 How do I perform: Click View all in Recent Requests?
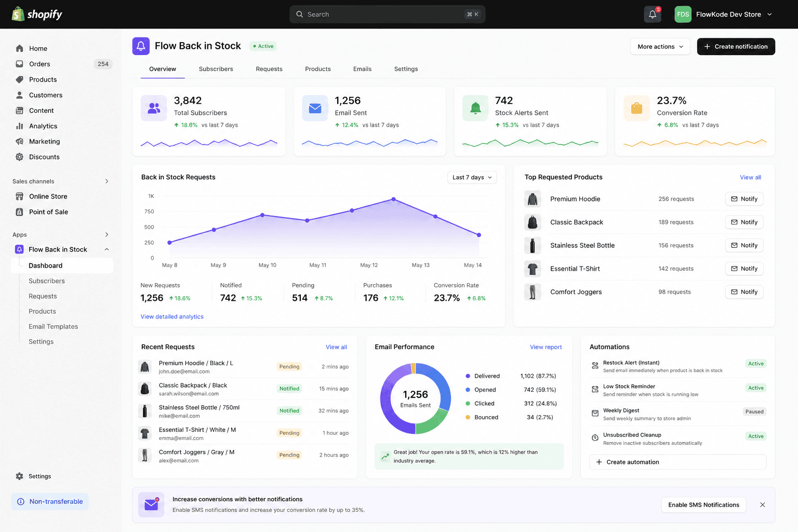tap(337, 347)
